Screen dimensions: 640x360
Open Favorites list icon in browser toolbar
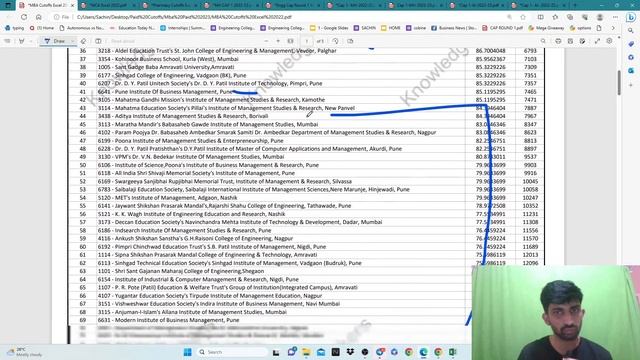coord(555,17)
